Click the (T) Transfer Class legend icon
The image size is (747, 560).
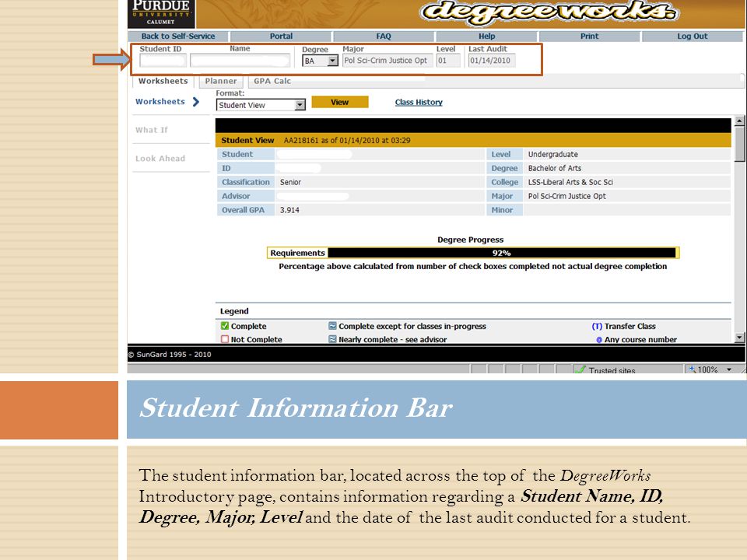[x=597, y=326]
